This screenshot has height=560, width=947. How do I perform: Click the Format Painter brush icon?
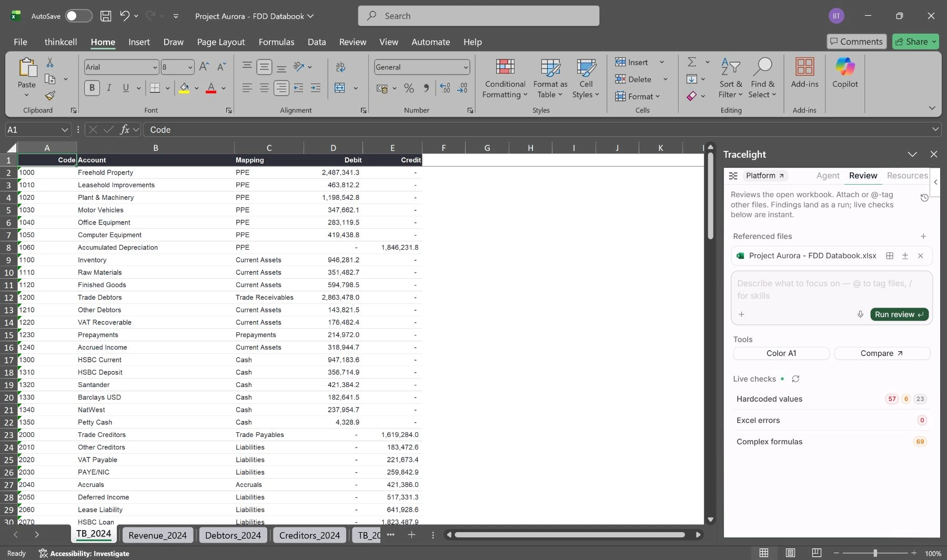(x=50, y=96)
